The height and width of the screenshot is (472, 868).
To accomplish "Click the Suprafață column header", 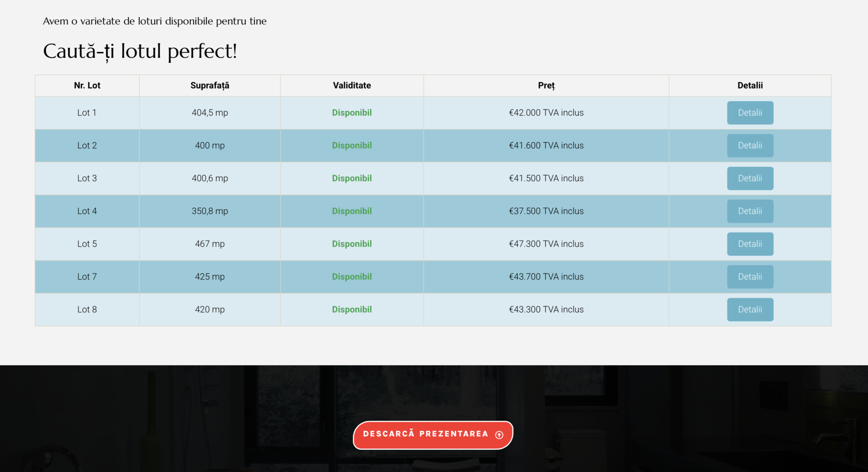I will 209,86.
